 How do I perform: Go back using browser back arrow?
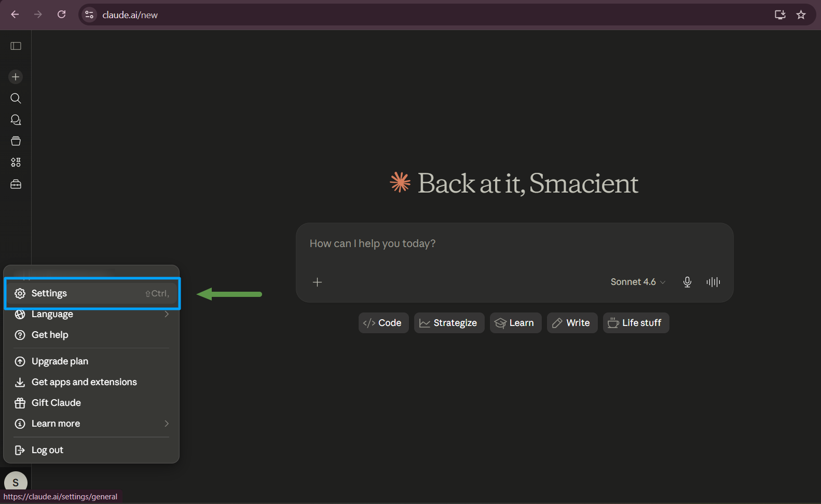[15, 15]
